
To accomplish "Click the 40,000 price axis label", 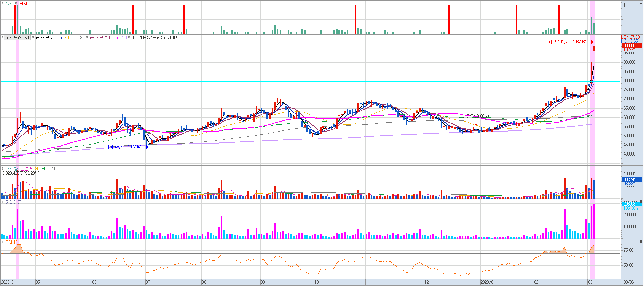I will click(x=629, y=154).
